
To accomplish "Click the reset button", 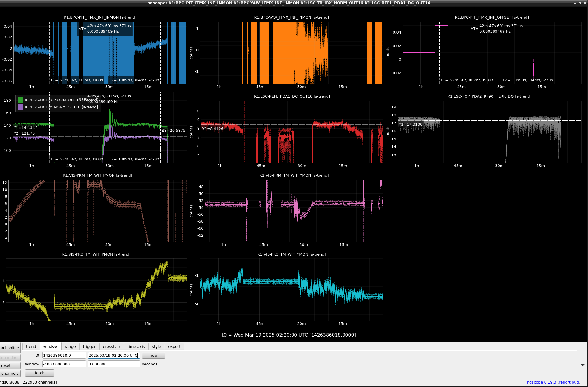I will pos(10,365).
